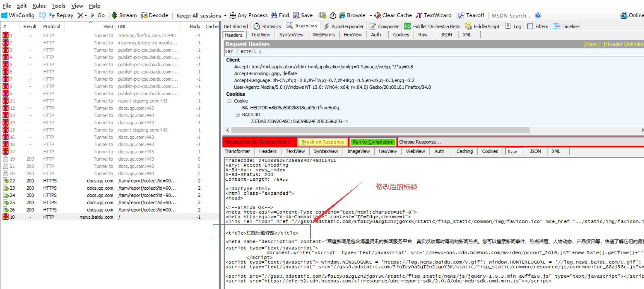Screen dimensions: 644x289
Task: Open the Tools menu
Action: [59, 6]
